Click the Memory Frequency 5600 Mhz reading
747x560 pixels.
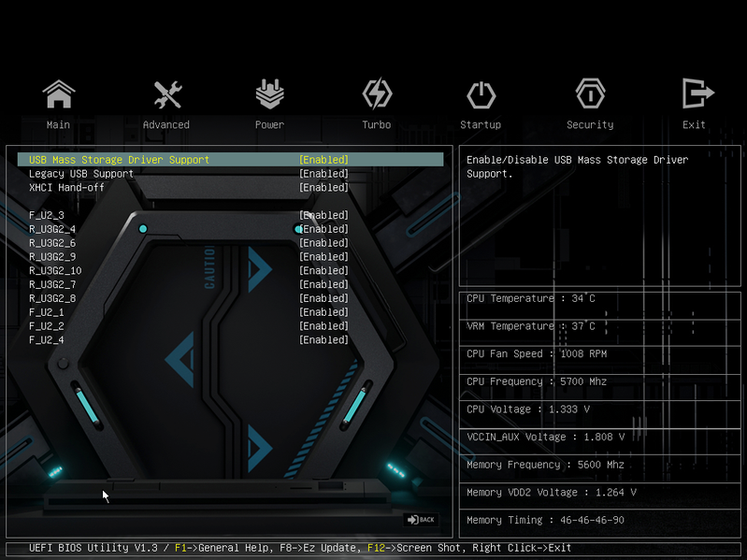(x=545, y=465)
